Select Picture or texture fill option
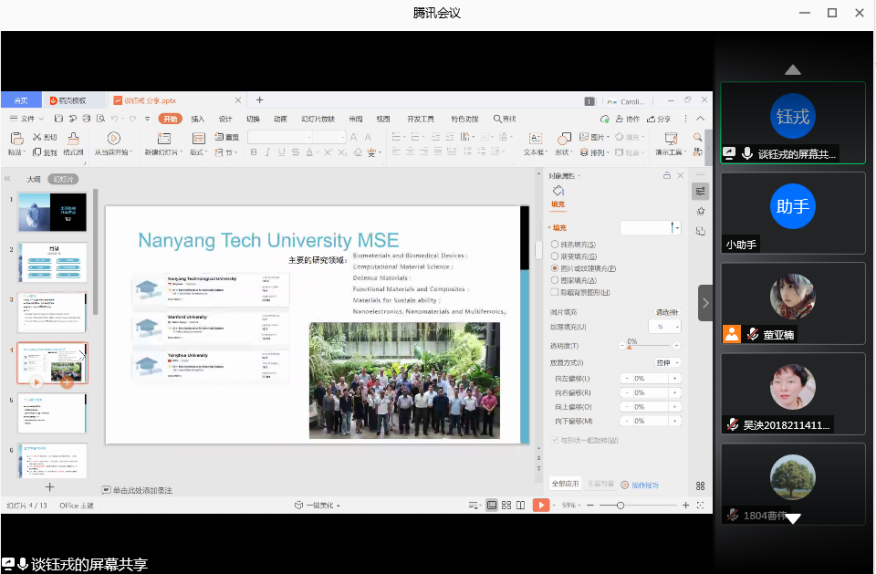The image size is (876, 574). 555,268
